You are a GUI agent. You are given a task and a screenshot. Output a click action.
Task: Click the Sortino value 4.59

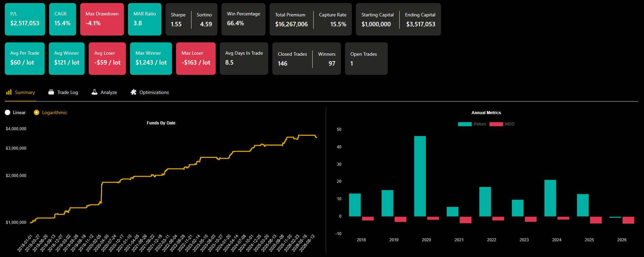206,24
